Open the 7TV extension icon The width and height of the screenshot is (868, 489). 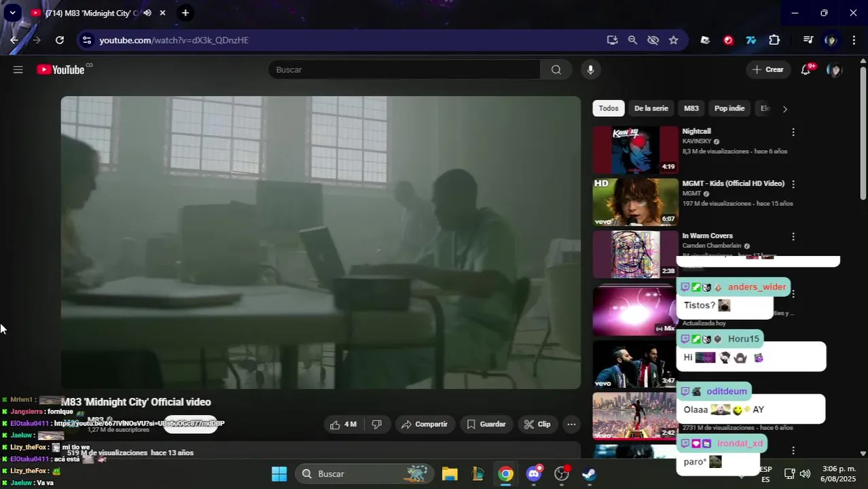coord(751,40)
